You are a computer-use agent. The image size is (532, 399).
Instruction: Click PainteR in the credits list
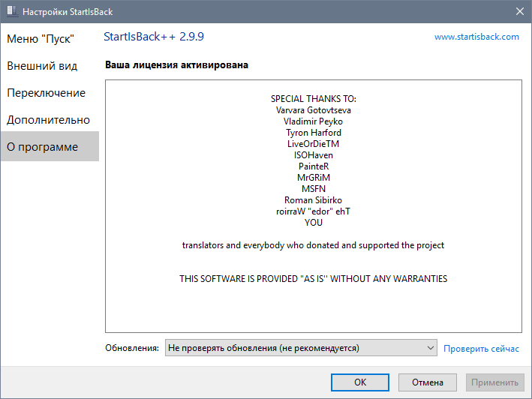[313, 166]
